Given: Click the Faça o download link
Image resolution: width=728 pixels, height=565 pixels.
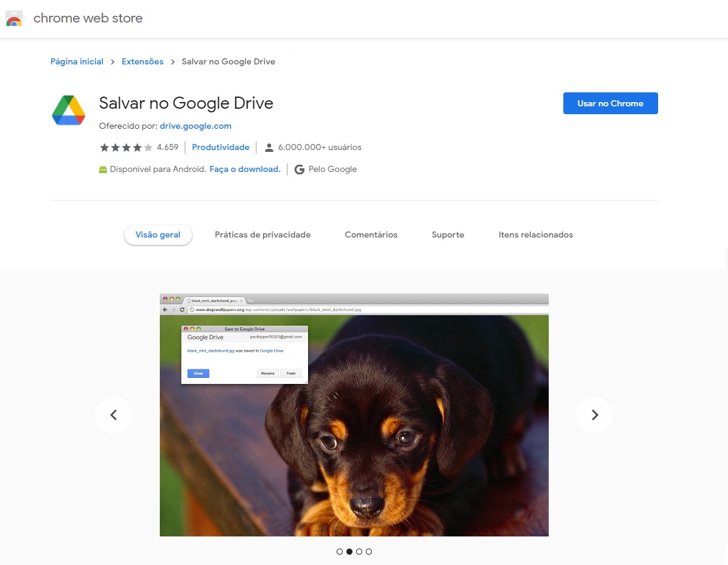Looking at the screenshot, I should [245, 169].
